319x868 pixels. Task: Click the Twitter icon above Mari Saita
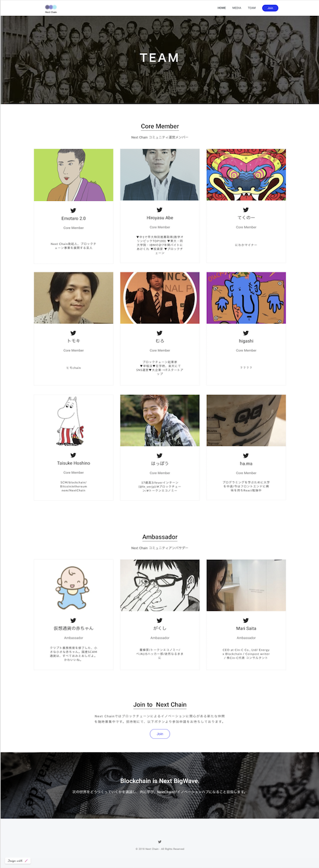coord(246,620)
